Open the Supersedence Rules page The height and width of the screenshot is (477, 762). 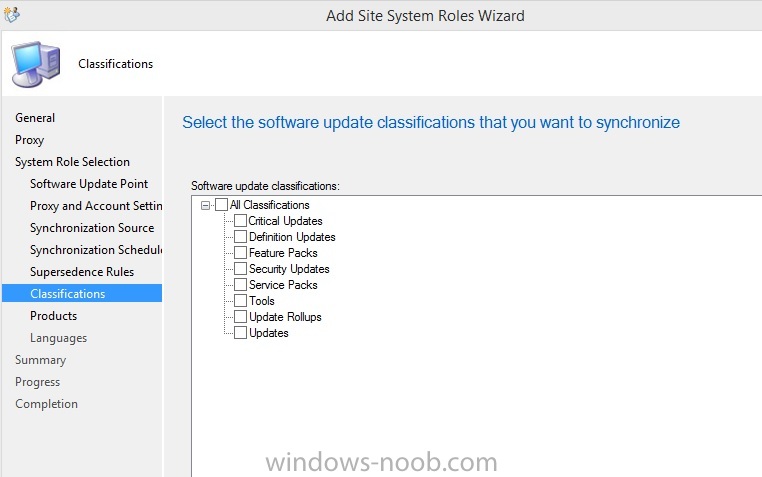click(82, 272)
